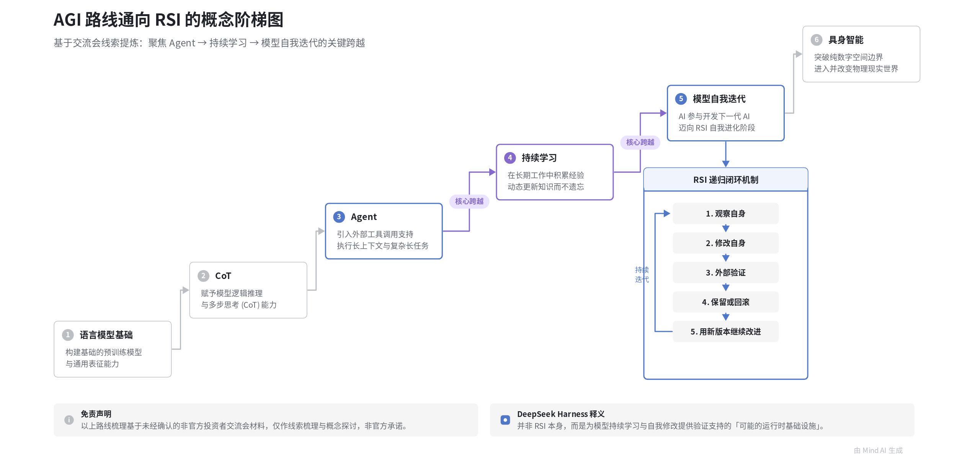Click the text 突破纯数字空间边界
The image size is (980, 466).
click(x=848, y=57)
